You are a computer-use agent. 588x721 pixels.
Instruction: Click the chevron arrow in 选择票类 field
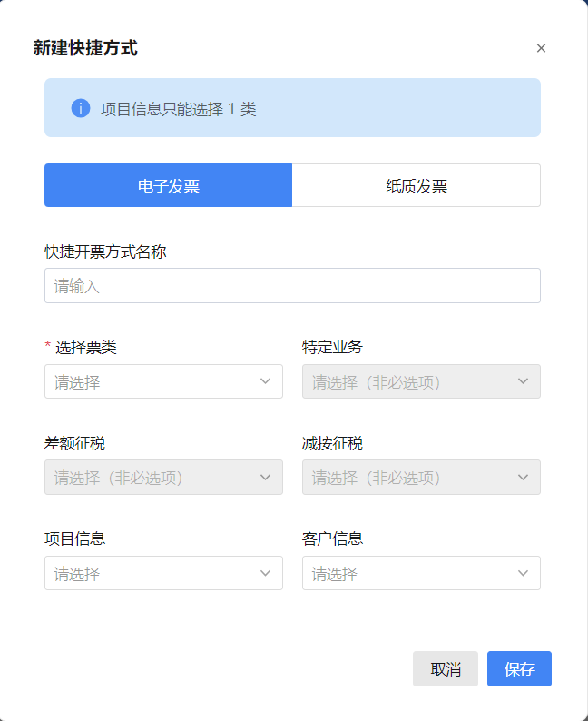click(x=266, y=381)
